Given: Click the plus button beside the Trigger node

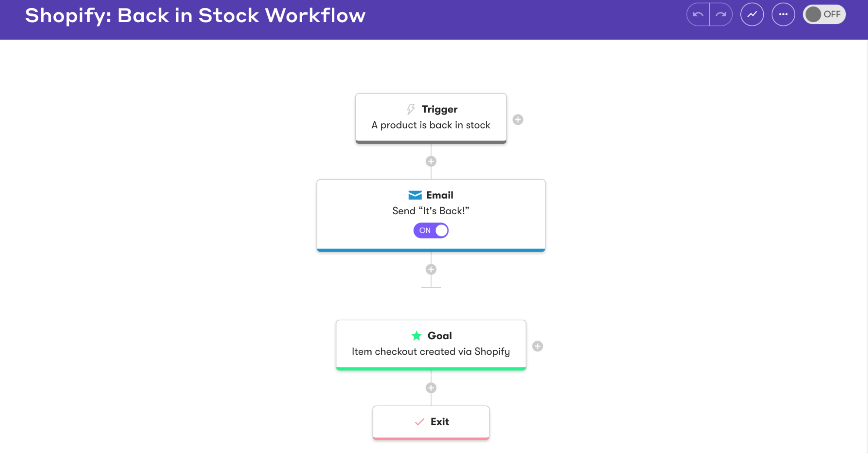Looking at the screenshot, I should pos(518,119).
